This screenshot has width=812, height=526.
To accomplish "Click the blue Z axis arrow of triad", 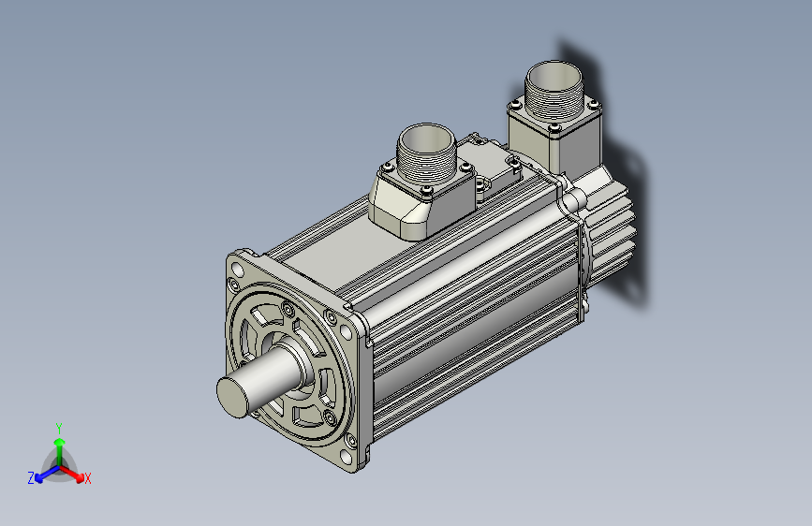I will 46,475.
